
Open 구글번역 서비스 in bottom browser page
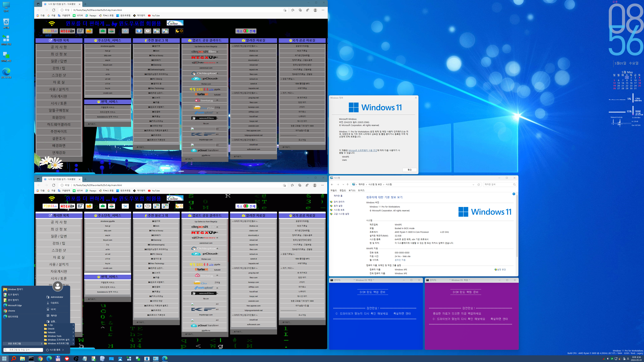point(108,282)
